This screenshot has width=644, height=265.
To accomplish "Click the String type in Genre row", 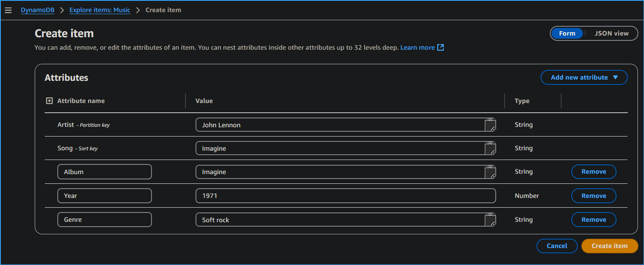I will [524, 220].
